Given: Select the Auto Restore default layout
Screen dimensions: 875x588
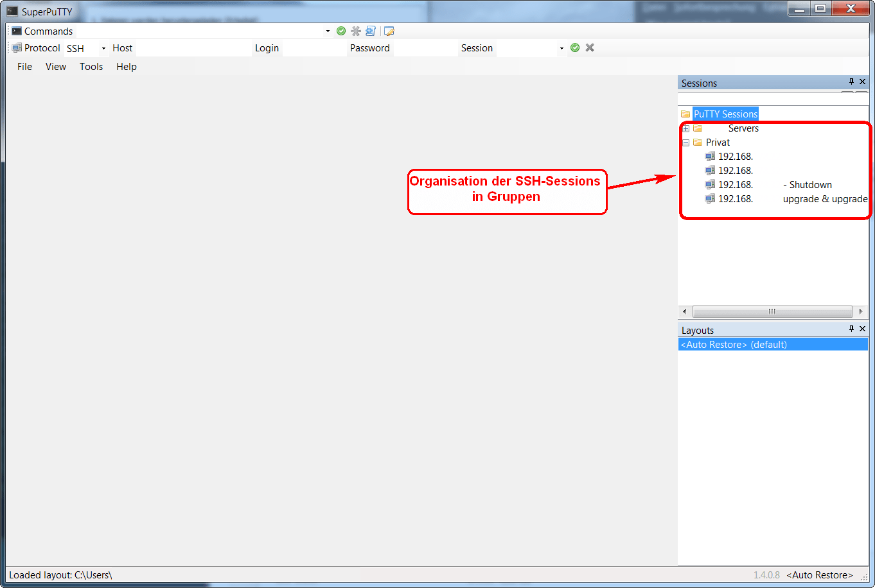Looking at the screenshot, I should [734, 345].
